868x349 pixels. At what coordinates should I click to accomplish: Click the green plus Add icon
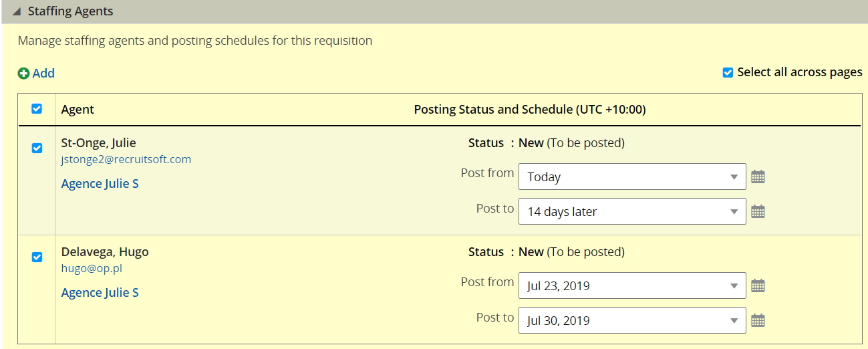pyautogui.click(x=23, y=74)
